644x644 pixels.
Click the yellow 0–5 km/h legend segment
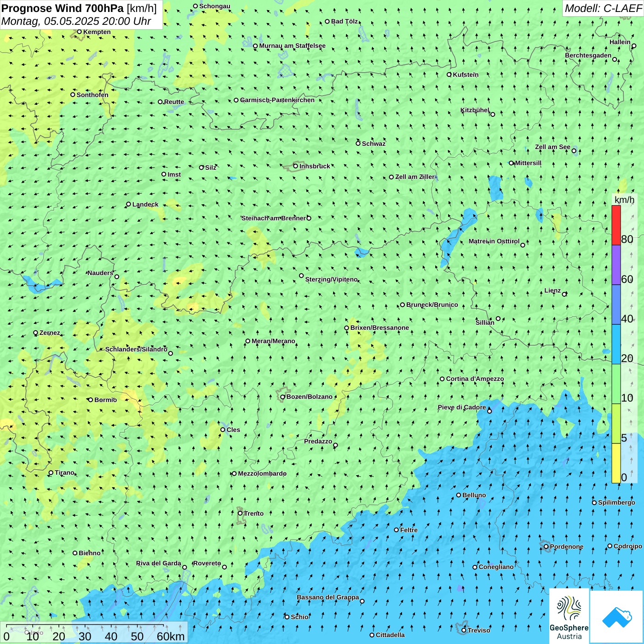[616, 463]
